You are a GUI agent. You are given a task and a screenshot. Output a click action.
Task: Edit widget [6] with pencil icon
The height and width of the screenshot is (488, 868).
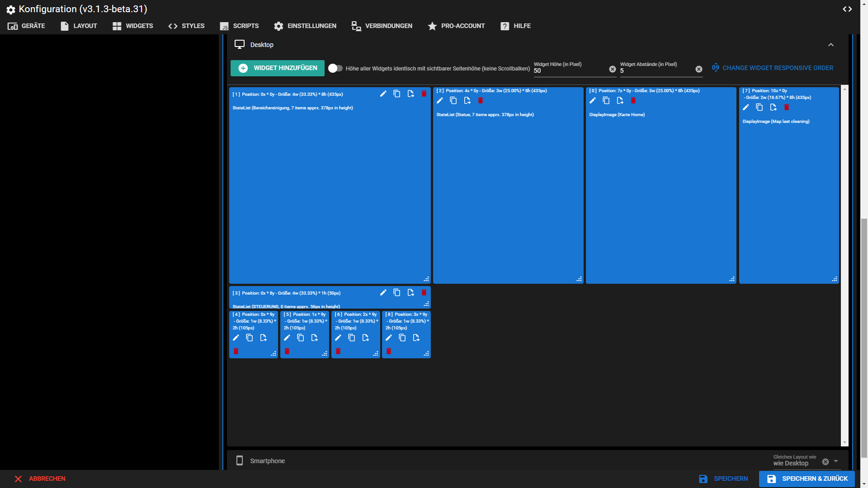(338, 338)
